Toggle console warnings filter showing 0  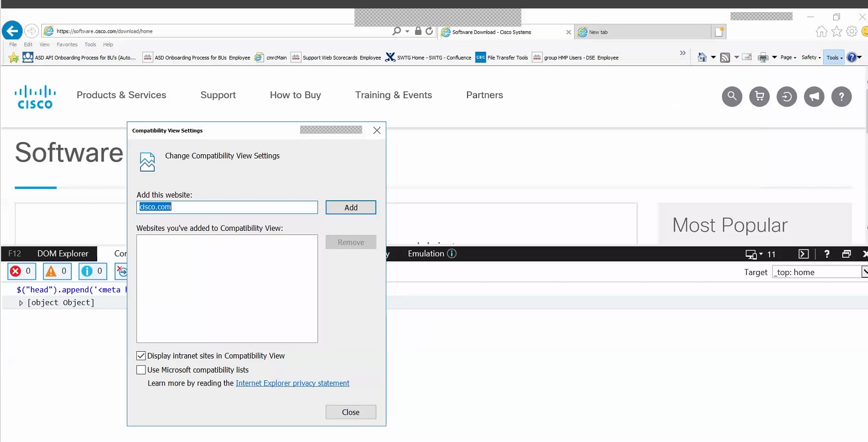57,271
